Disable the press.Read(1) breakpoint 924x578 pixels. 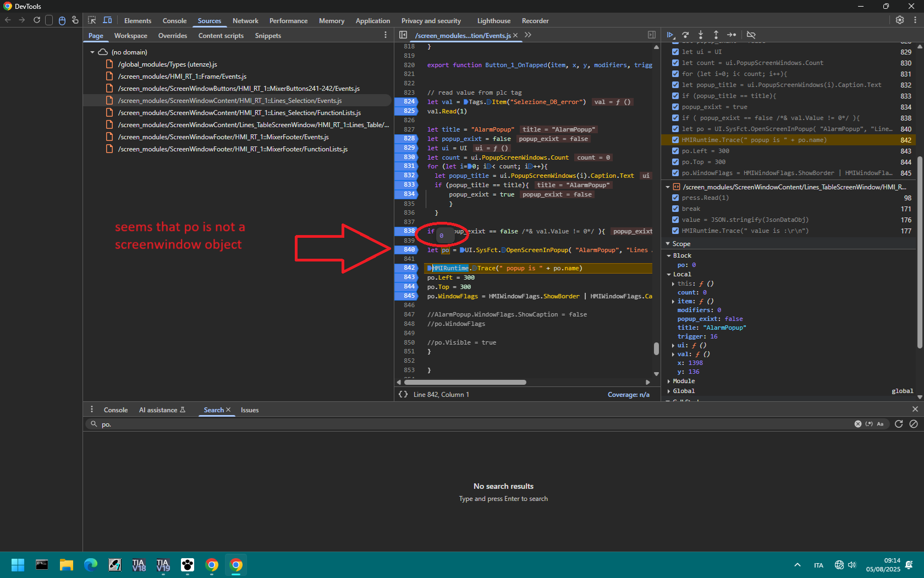675,198
